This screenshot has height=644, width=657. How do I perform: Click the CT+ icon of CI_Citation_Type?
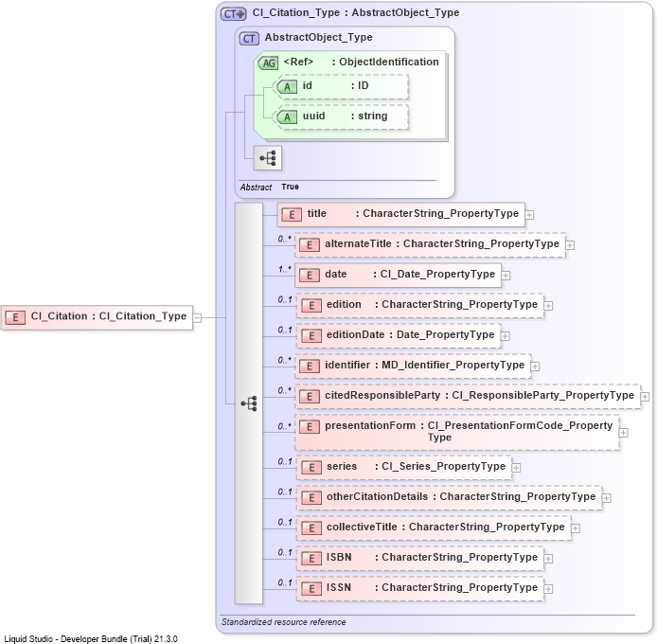tap(234, 14)
